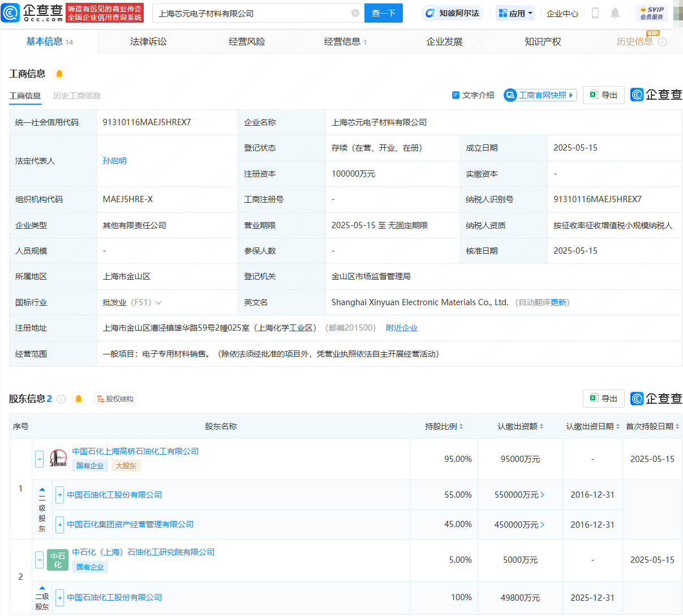
Task: Click 中石化 green logo badge
Action: pos(58,560)
